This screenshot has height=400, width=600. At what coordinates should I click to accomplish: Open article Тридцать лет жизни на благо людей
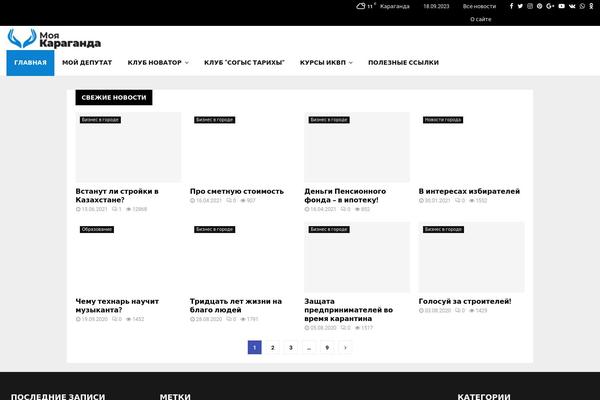click(x=236, y=305)
